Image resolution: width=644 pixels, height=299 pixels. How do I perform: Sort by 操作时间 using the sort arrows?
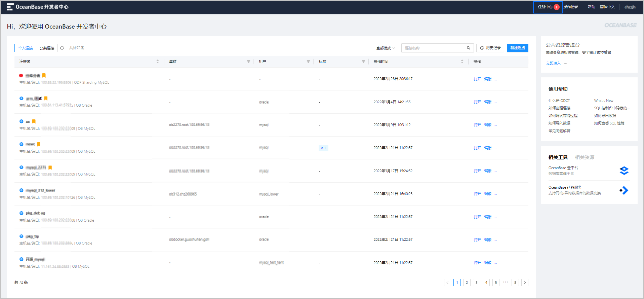pos(462,62)
